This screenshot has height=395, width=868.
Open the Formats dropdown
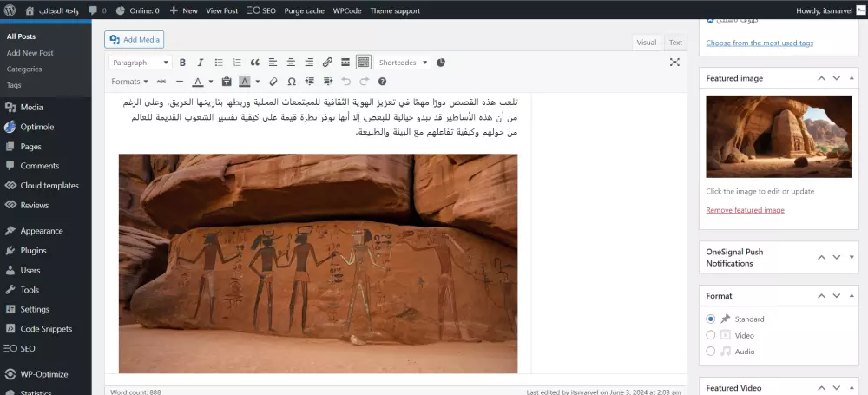coord(129,82)
